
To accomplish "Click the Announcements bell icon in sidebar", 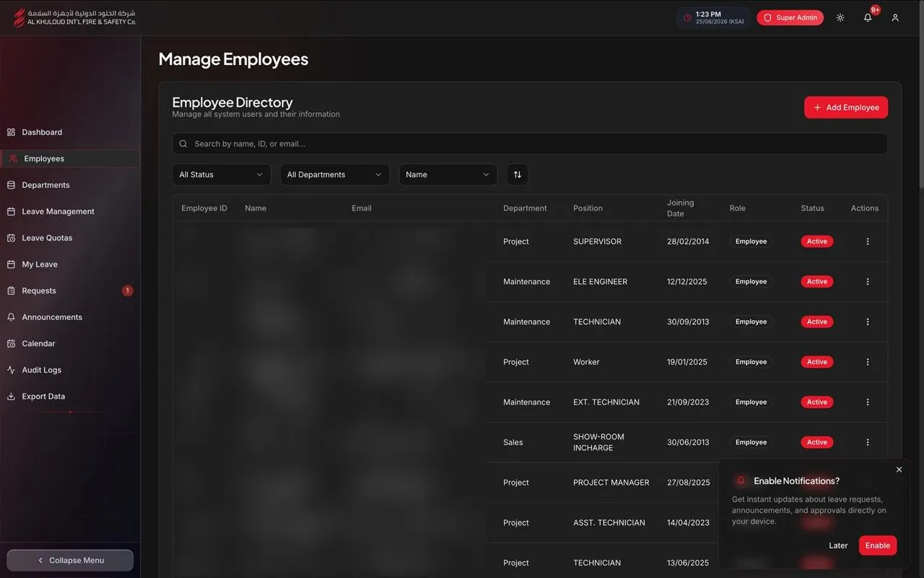I will point(11,317).
